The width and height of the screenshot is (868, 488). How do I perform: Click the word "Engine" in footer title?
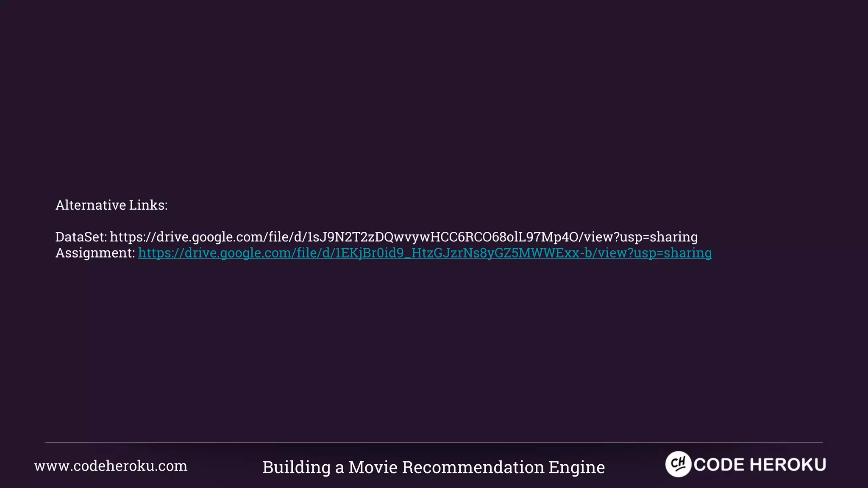point(576,467)
